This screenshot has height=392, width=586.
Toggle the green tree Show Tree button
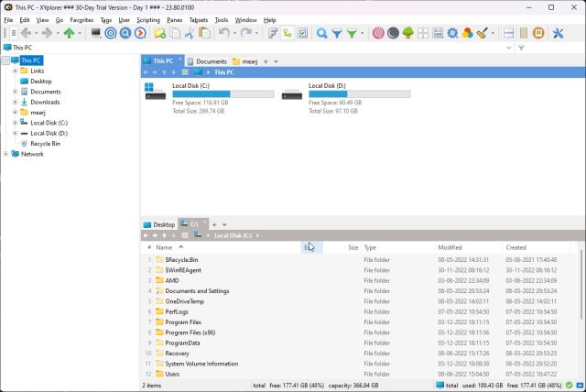pos(408,33)
